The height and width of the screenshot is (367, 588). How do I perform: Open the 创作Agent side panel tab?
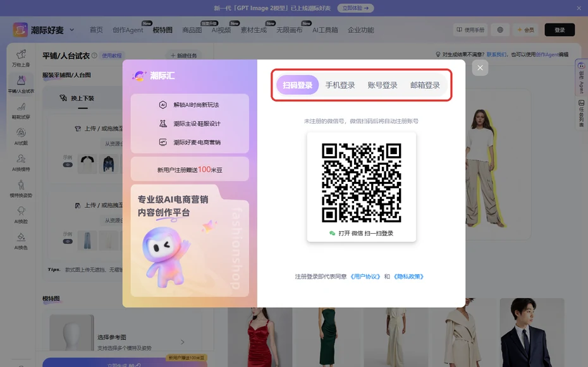coord(581,78)
